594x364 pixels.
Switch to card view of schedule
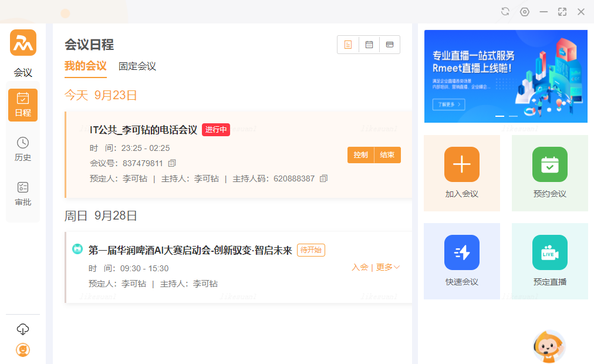(390, 45)
